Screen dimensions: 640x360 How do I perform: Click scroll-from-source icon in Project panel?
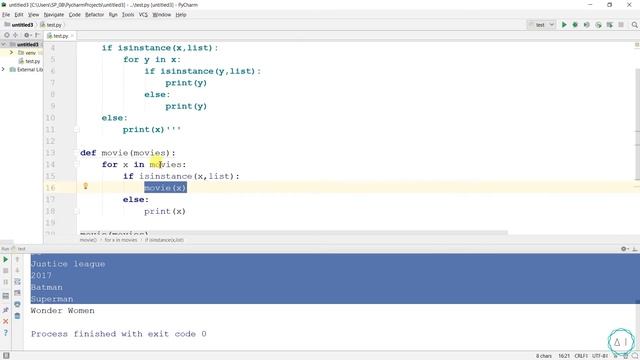pyautogui.click(x=7, y=36)
